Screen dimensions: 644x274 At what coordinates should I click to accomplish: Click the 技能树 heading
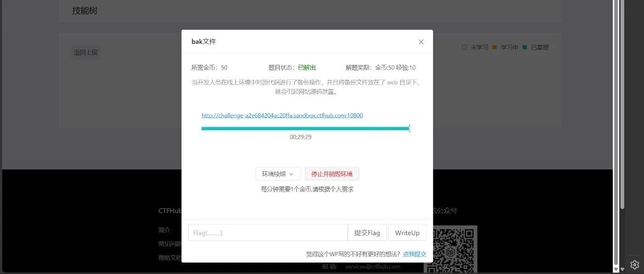click(x=85, y=11)
